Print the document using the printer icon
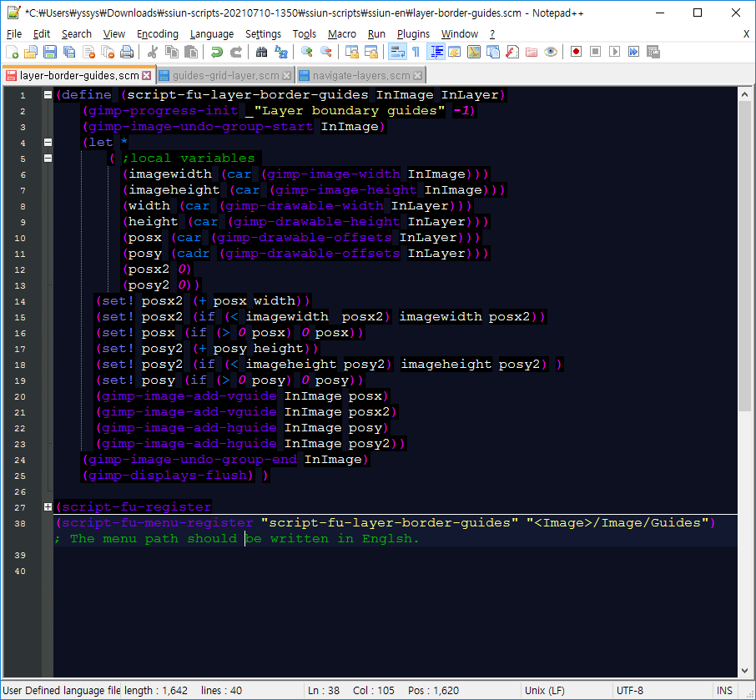 [127, 52]
